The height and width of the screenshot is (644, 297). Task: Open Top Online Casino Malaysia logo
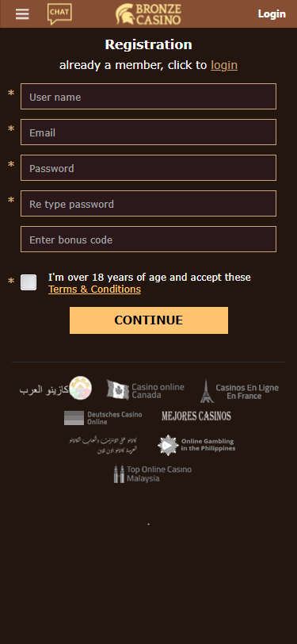[153, 473]
